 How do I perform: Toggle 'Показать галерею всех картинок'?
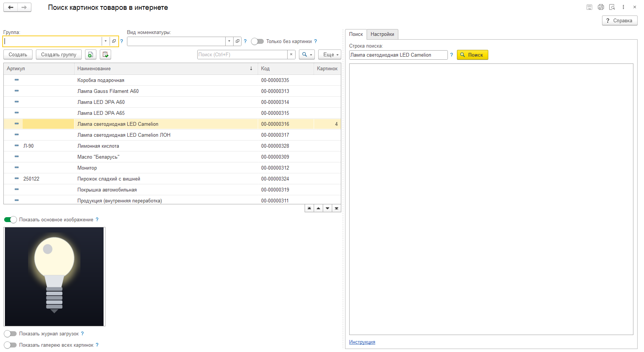click(x=11, y=345)
